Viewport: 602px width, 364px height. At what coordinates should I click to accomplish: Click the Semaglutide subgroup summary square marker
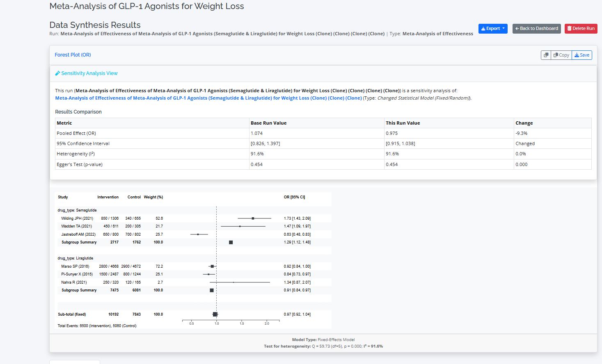(231, 242)
